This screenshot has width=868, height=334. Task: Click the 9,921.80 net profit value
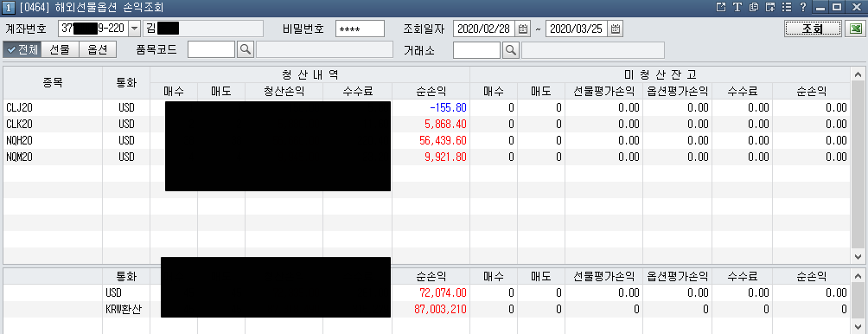point(446,157)
